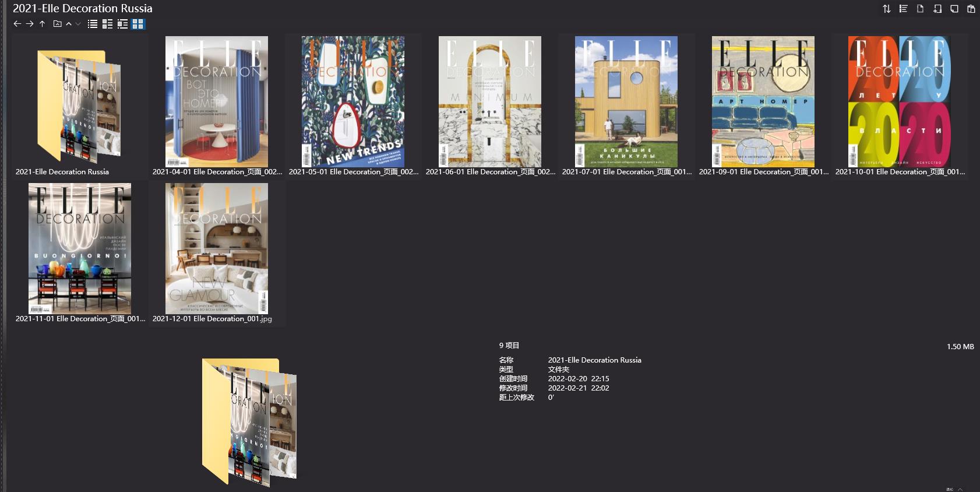Image resolution: width=980 pixels, height=492 pixels.
Task: Select the 2021-07-01 Elle Decoration cover thumbnail
Action: [626, 101]
